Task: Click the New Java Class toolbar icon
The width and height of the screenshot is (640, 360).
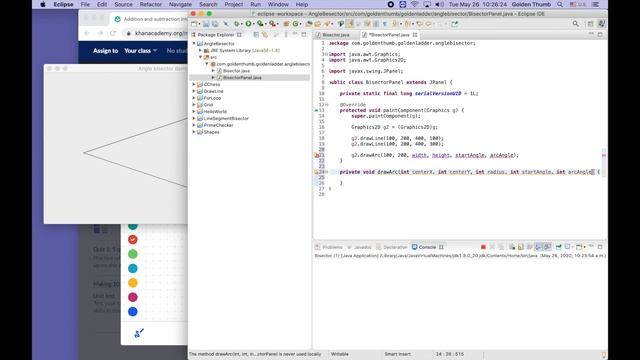Action: pos(296,24)
